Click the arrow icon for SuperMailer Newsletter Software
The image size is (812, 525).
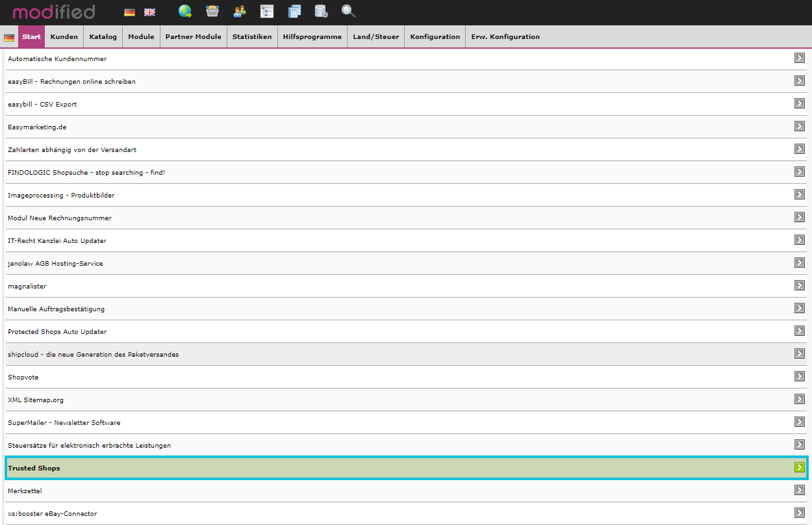click(800, 422)
